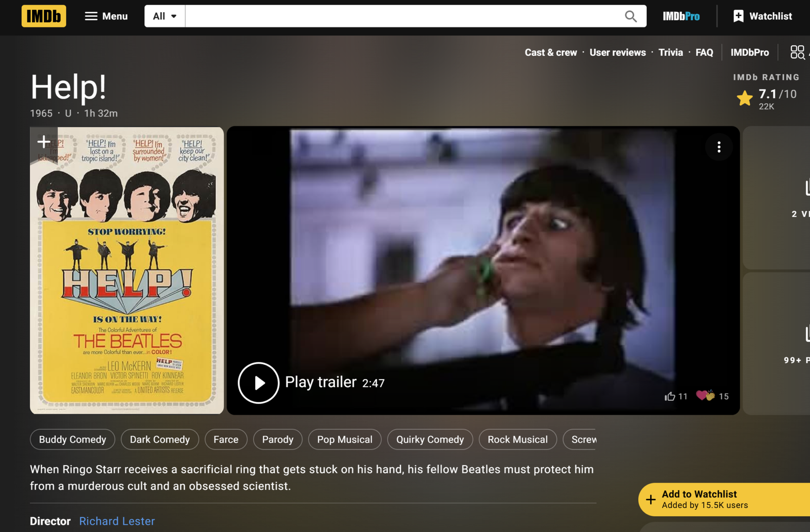810x532 pixels.
Task: Open the trailer three-dot options menu
Action: point(719,147)
